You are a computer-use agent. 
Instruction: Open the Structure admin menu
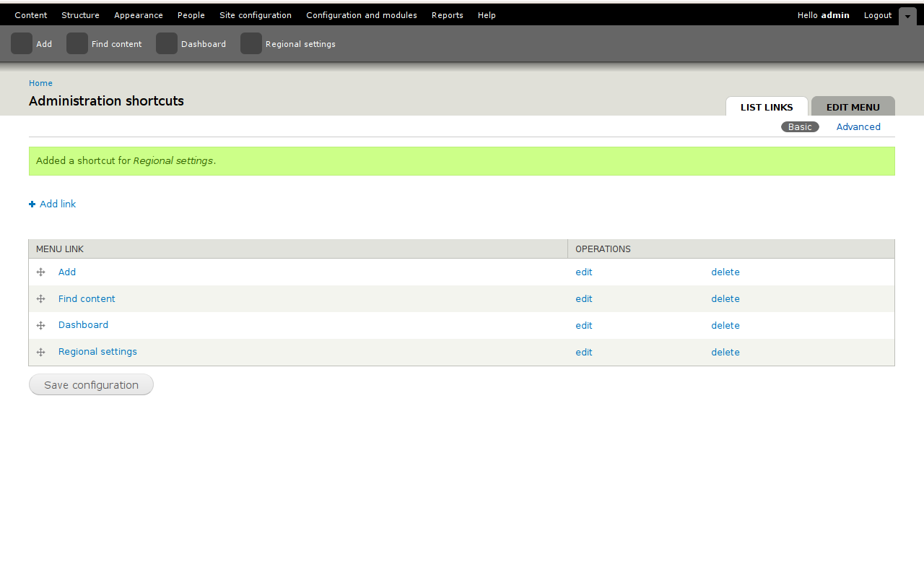pos(80,15)
